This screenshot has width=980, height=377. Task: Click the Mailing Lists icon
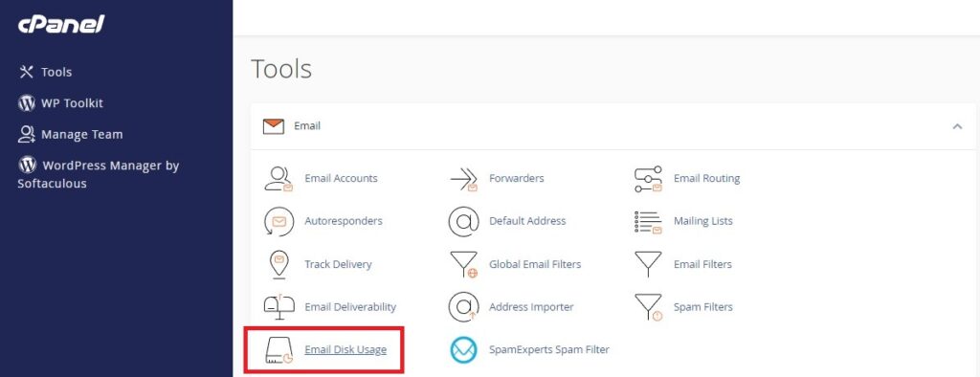click(x=648, y=221)
